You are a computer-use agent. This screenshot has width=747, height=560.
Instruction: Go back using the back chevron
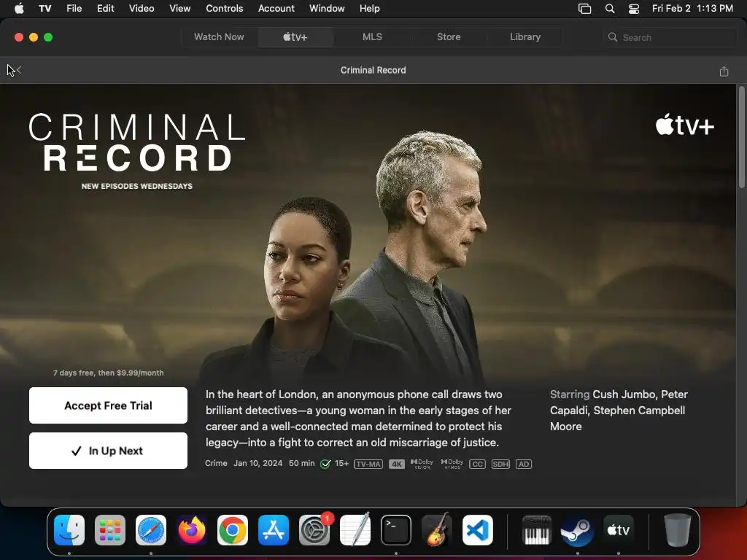18,71
